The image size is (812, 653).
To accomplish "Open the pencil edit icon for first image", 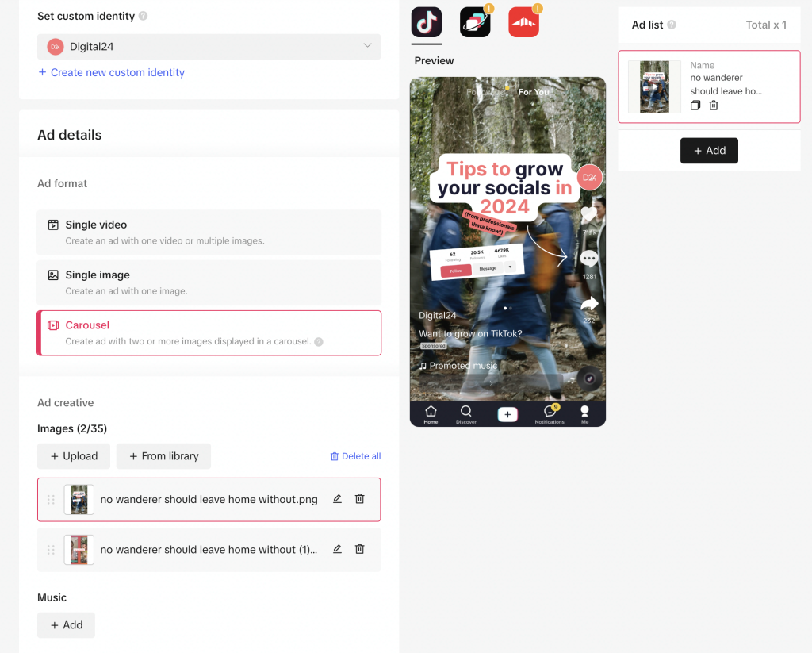I will (x=336, y=498).
